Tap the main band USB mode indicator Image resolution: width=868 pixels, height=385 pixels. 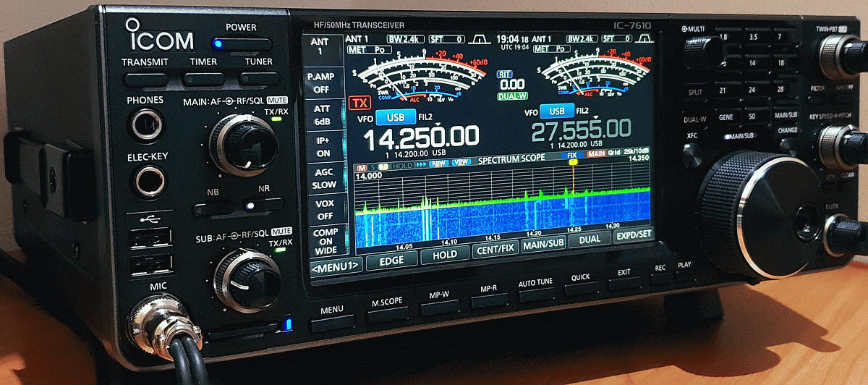coord(396,117)
